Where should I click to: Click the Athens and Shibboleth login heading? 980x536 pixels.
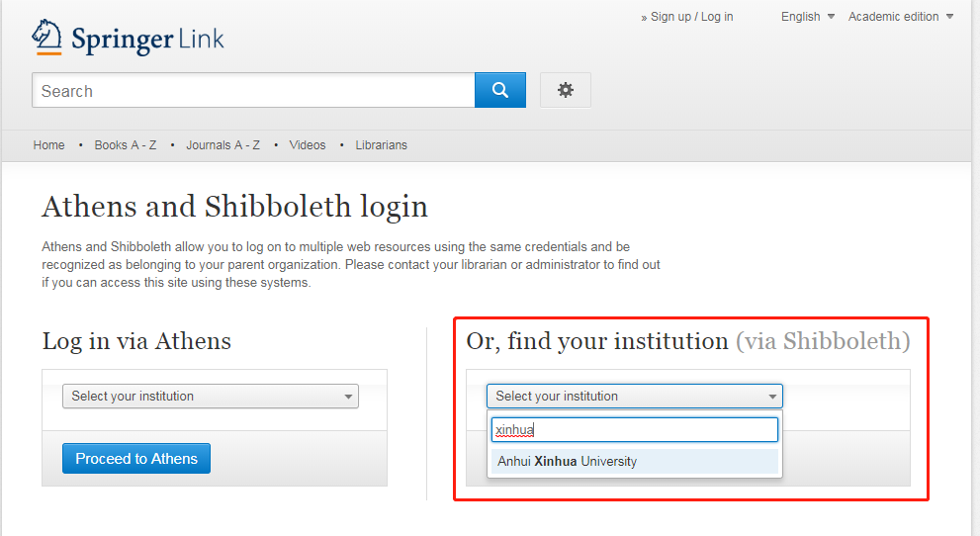(x=234, y=207)
